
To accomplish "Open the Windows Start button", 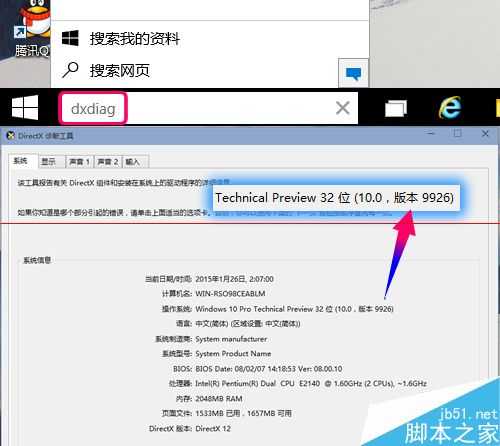I will 25,108.
